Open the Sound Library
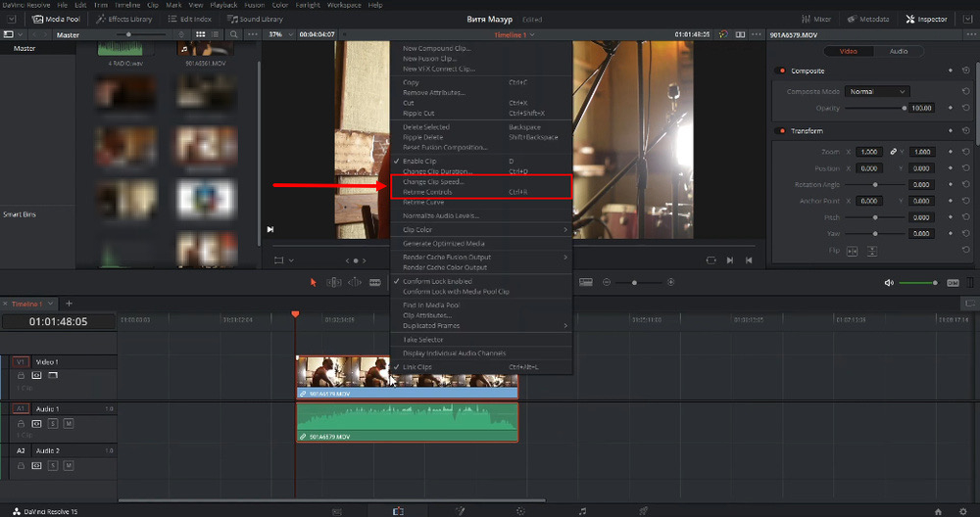The width and height of the screenshot is (980, 517). 255,20
